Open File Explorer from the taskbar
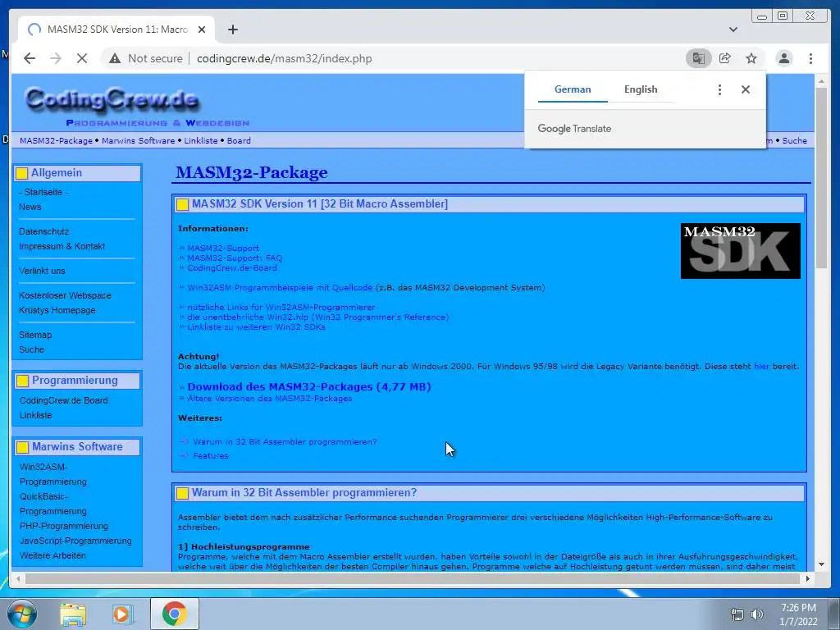 73,614
